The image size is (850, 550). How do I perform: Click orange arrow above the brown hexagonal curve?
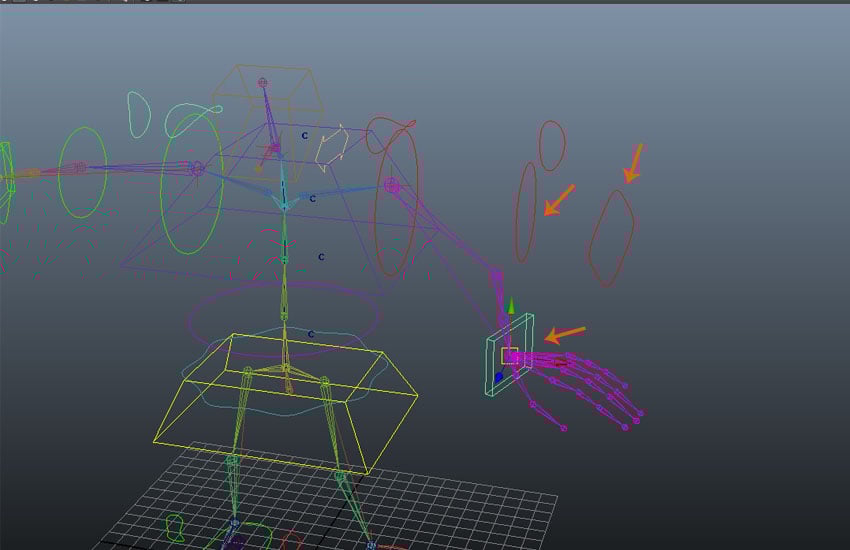click(x=633, y=163)
